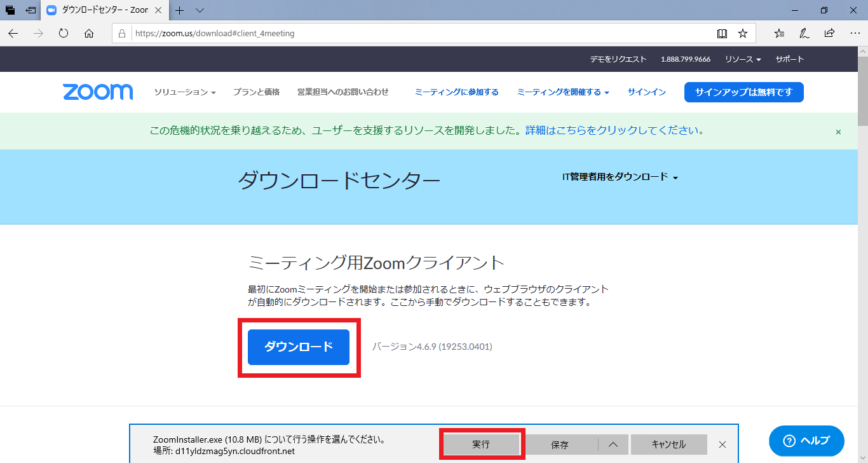868x463 pixels.
Task: Click the Zoom logo
Action: pos(98,92)
